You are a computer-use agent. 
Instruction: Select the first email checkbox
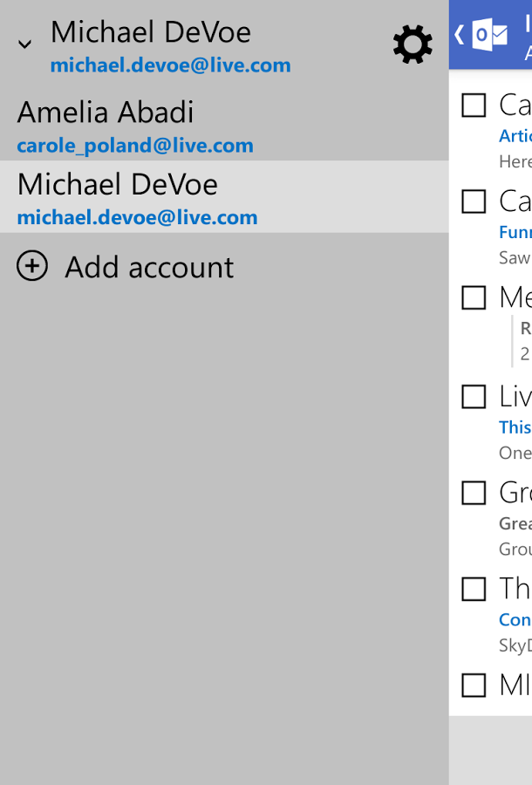(474, 106)
